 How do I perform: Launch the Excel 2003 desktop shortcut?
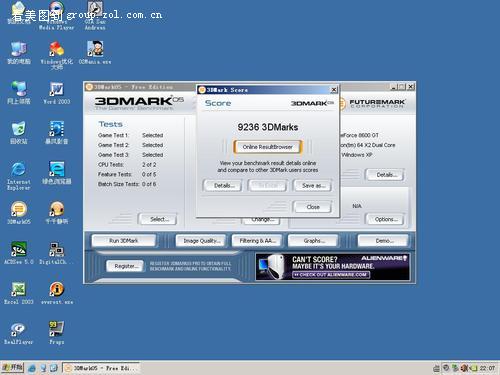19,293
